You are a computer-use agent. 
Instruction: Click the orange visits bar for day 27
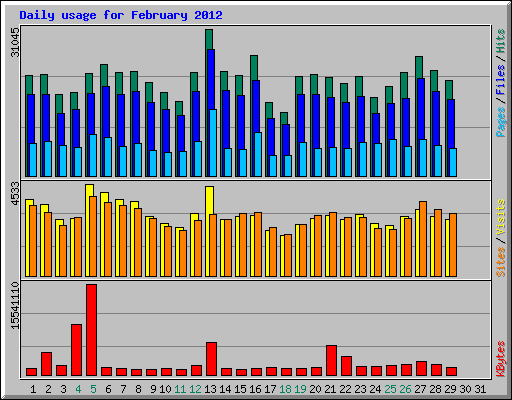click(423, 239)
